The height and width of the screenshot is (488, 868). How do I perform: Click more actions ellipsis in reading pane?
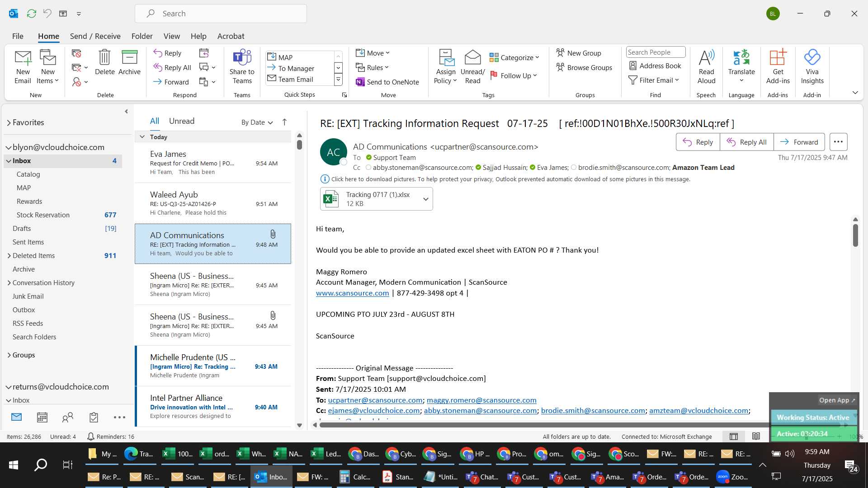(x=838, y=142)
